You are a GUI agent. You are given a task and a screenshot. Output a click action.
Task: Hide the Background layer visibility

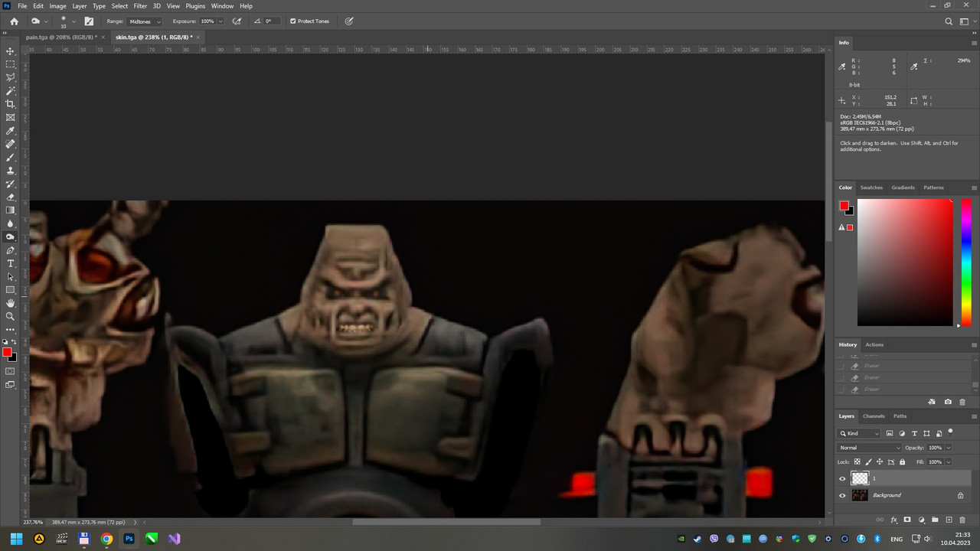pyautogui.click(x=842, y=495)
